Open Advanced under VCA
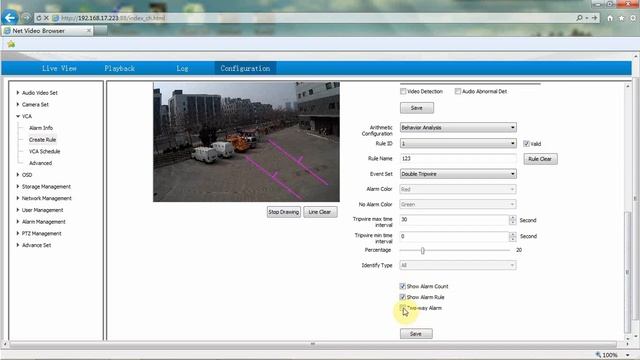 [x=40, y=163]
